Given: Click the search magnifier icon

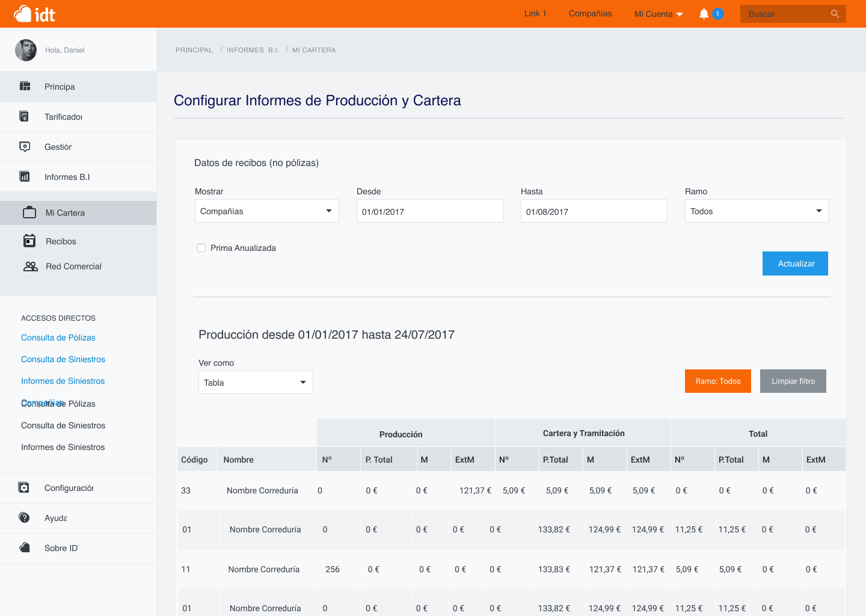Looking at the screenshot, I should click(835, 14).
